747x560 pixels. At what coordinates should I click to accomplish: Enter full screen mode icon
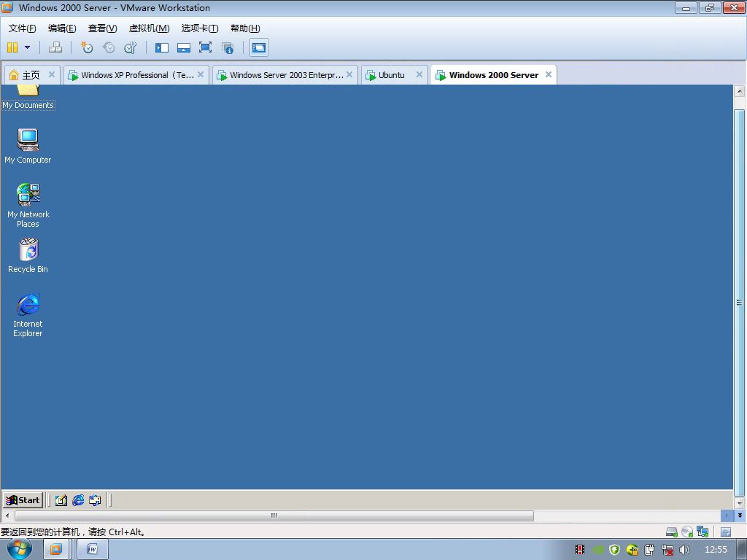[205, 47]
